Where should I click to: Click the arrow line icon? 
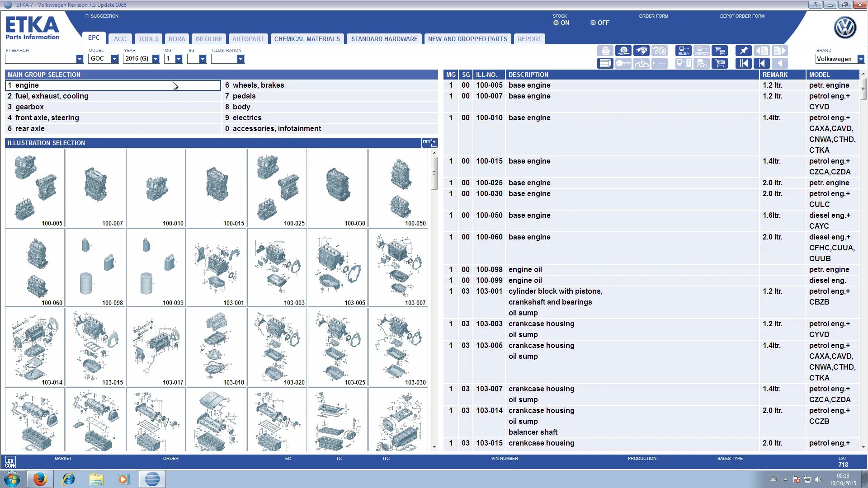pos(660,63)
